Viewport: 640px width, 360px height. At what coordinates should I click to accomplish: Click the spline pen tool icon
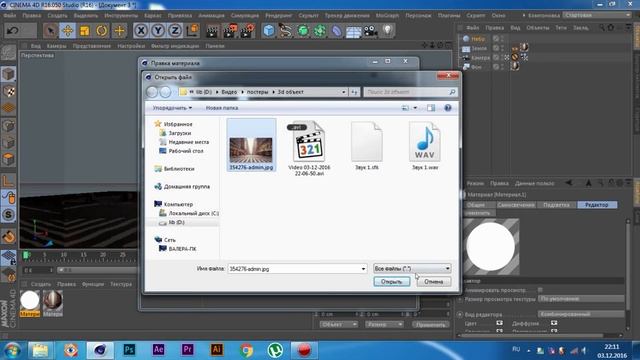click(x=286, y=31)
